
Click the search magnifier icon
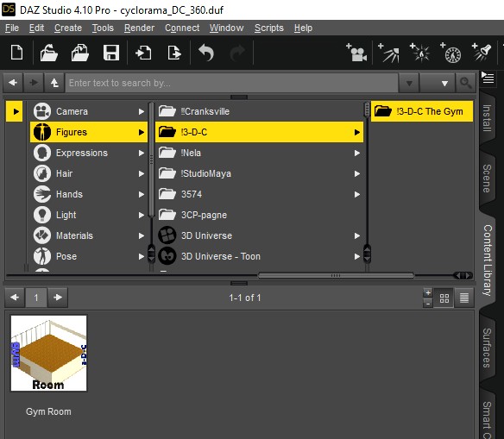point(465,83)
